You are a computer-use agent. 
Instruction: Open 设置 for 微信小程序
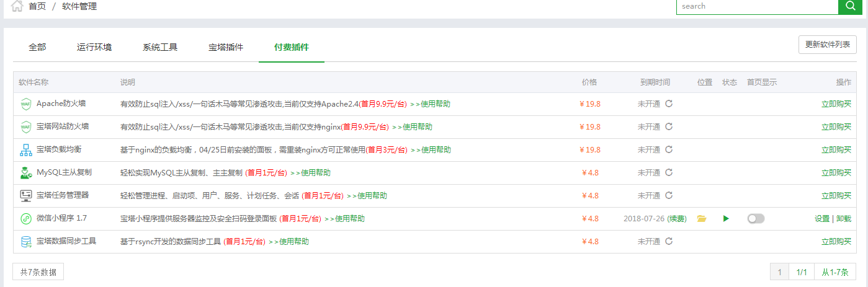click(822, 218)
